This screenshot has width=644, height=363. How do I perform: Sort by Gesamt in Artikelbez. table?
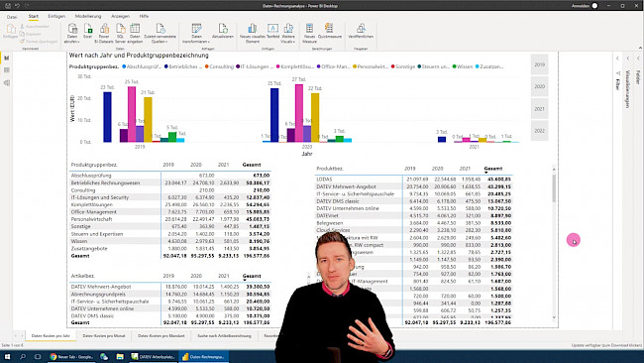coord(252,276)
